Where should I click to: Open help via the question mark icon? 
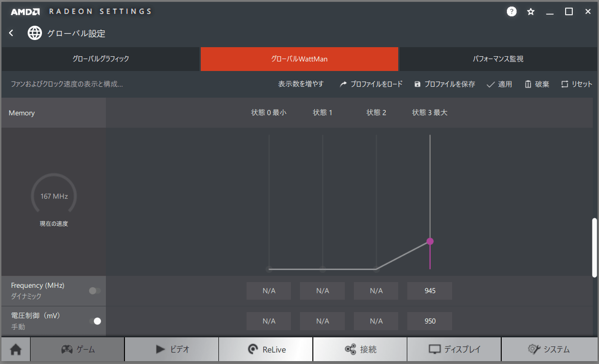pos(512,11)
